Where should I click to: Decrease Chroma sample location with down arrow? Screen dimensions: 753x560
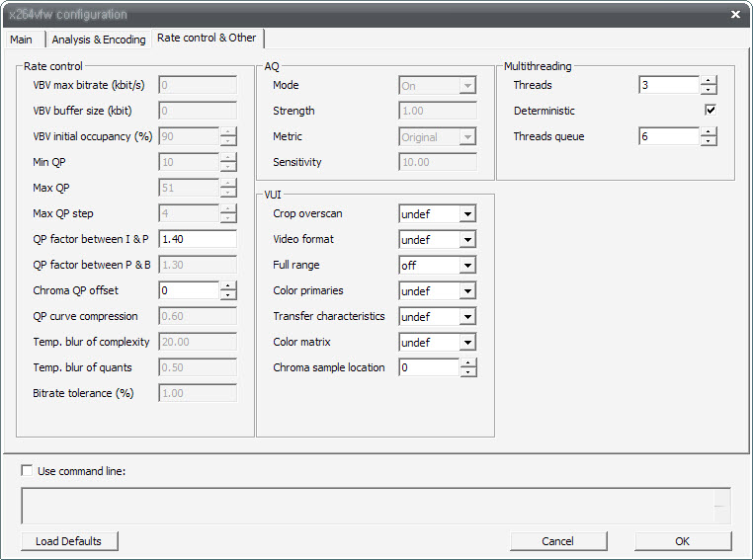pyautogui.click(x=468, y=372)
